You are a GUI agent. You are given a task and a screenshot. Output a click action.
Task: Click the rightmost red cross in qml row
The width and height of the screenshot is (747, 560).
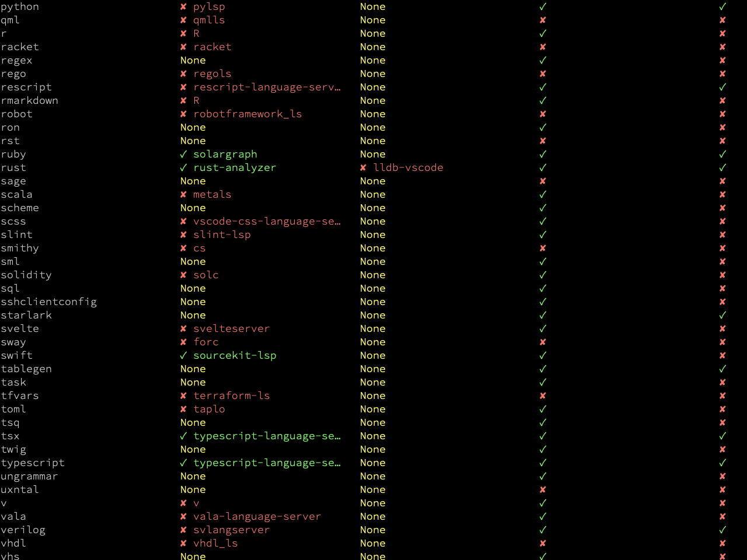722,20
